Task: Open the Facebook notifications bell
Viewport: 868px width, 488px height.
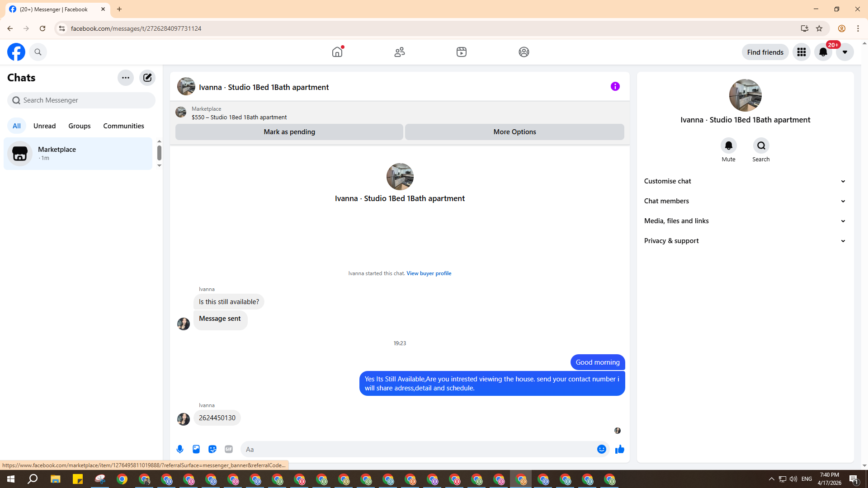Action: [x=823, y=52]
